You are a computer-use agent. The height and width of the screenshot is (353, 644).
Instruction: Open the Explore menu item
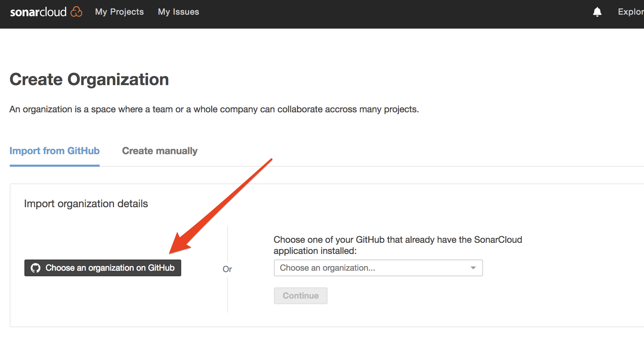(630, 12)
